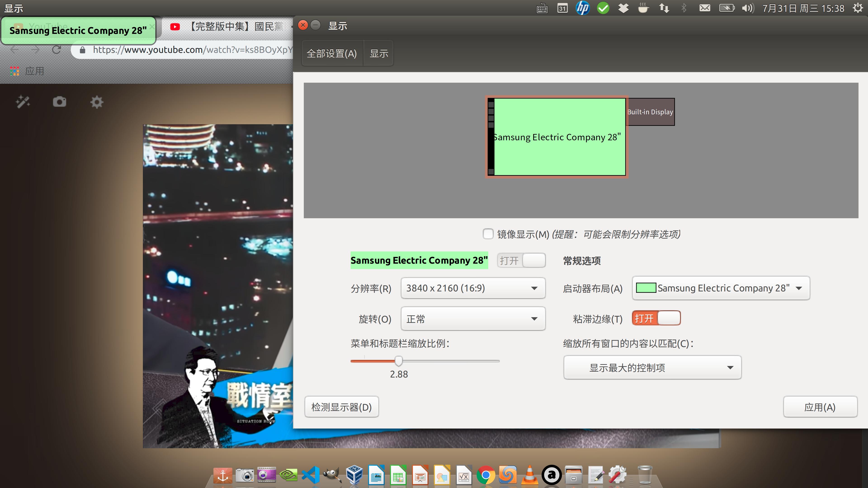Click the Caffeine coffee cup indicator

point(643,8)
